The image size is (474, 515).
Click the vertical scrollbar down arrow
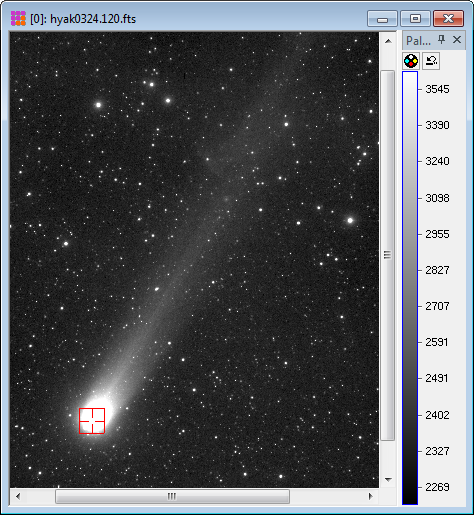[x=388, y=480]
